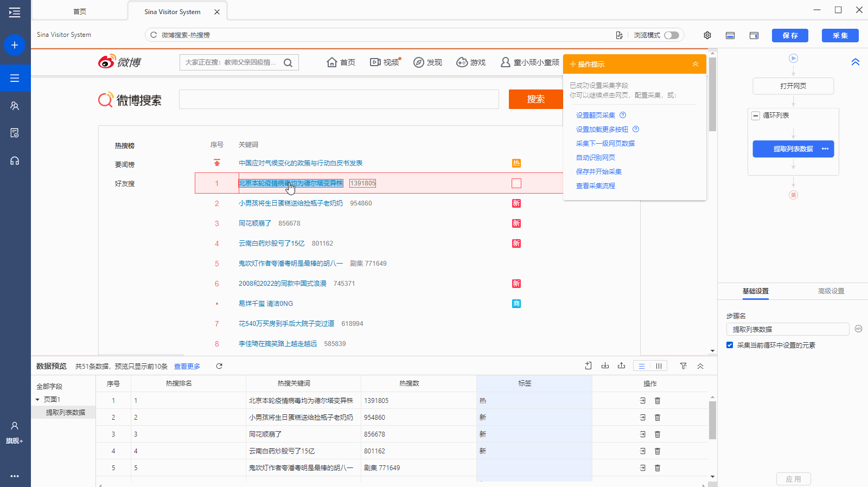Click the 步骤名 step name input field
868x487 pixels.
tap(787, 329)
